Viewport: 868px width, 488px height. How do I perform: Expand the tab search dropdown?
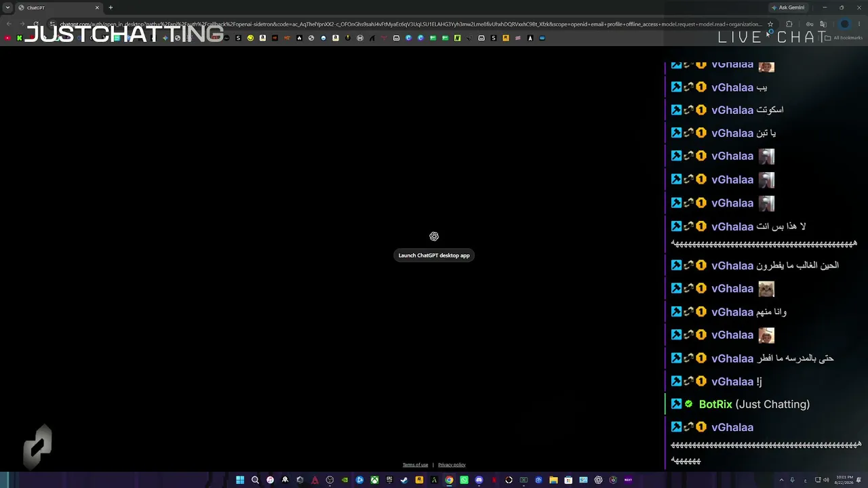[7, 7]
